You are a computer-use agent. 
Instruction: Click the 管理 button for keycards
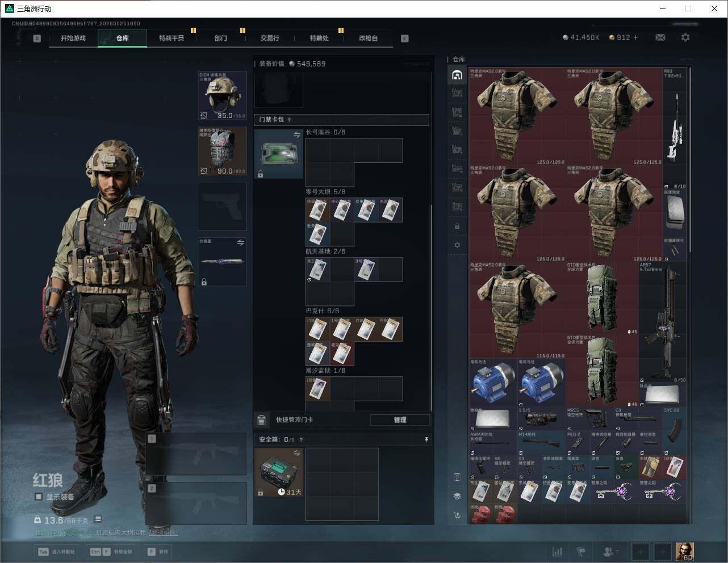(x=400, y=420)
